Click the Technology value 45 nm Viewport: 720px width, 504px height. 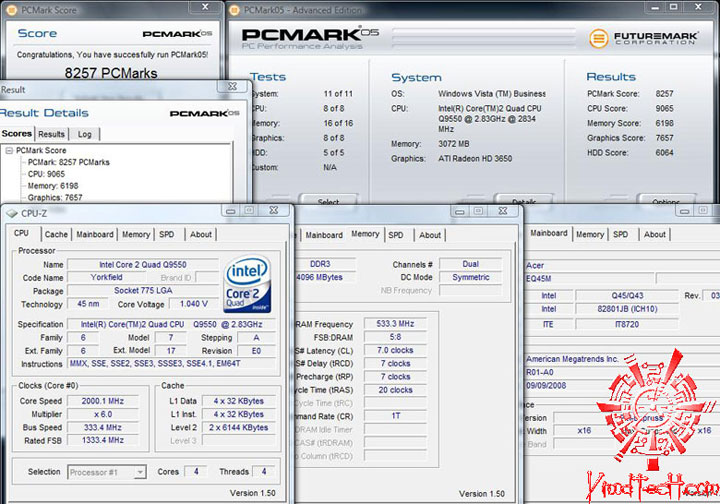click(x=88, y=304)
